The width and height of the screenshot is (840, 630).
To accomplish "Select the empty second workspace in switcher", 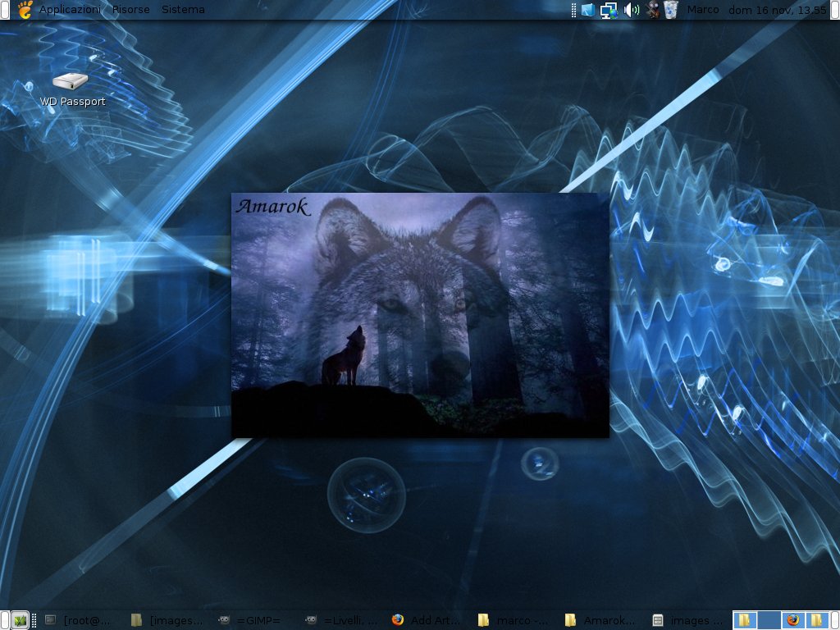I will tap(769, 620).
